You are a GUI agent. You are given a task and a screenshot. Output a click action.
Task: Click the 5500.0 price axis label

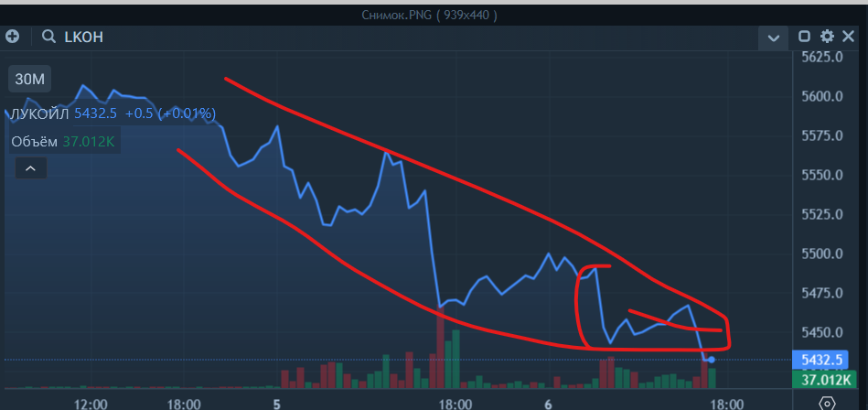tap(822, 254)
